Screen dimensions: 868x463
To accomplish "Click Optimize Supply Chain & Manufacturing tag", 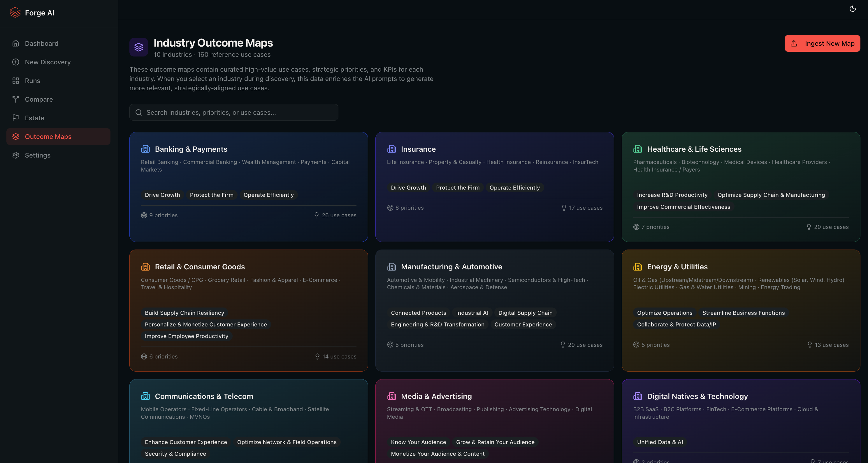I will pos(771,195).
